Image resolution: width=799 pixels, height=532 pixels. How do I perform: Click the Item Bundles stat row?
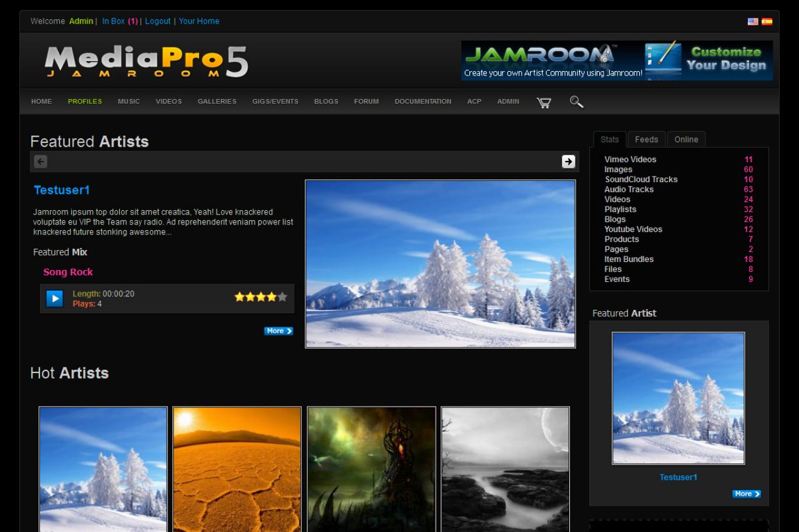pyautogui.click(x=679, y=259)
